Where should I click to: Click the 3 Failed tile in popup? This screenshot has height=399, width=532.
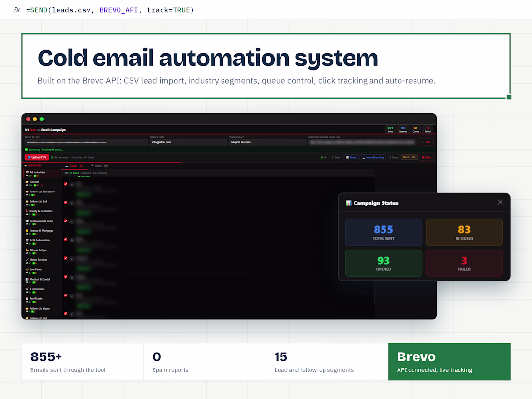(x=464, y=263)
